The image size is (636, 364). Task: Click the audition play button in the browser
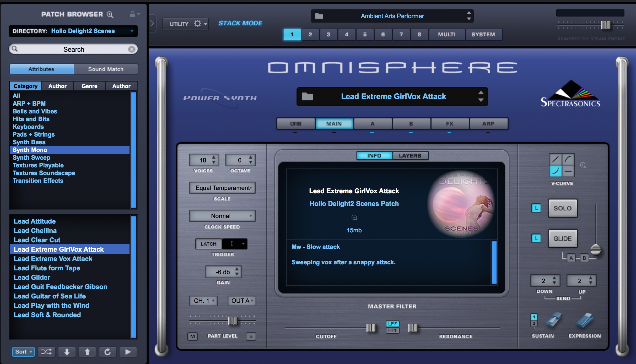128,352
